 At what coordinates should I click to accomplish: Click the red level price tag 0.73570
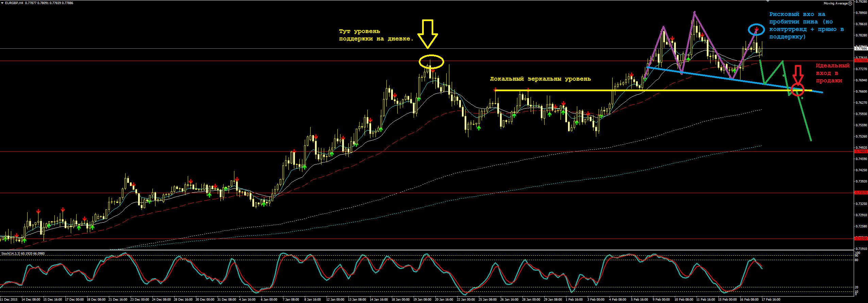pos(861,193)
